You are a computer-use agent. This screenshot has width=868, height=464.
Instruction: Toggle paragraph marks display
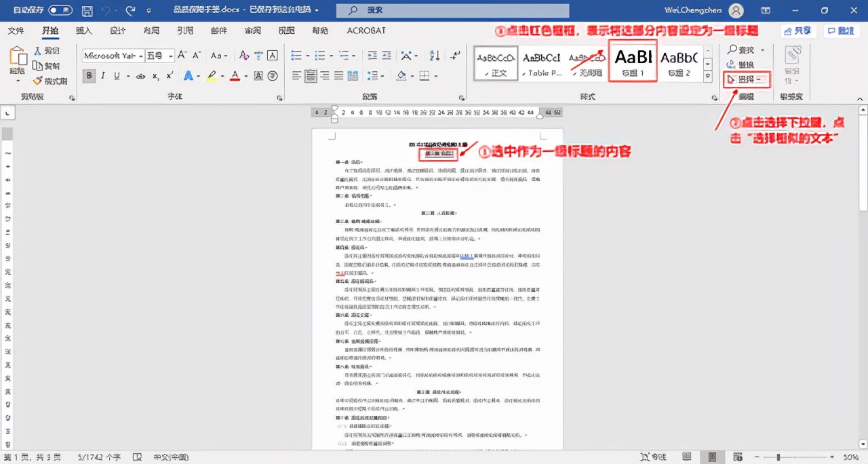[x=455, y=56]
